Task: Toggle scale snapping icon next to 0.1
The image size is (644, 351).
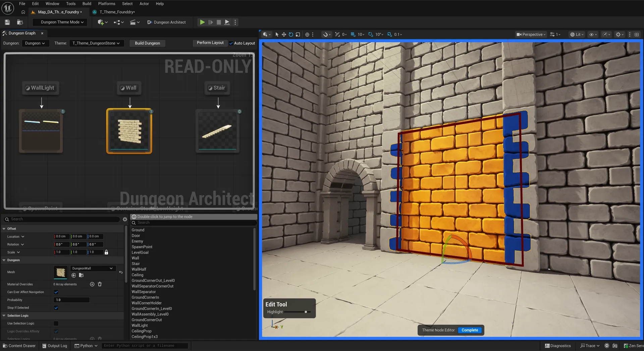Action: (389, 35)
